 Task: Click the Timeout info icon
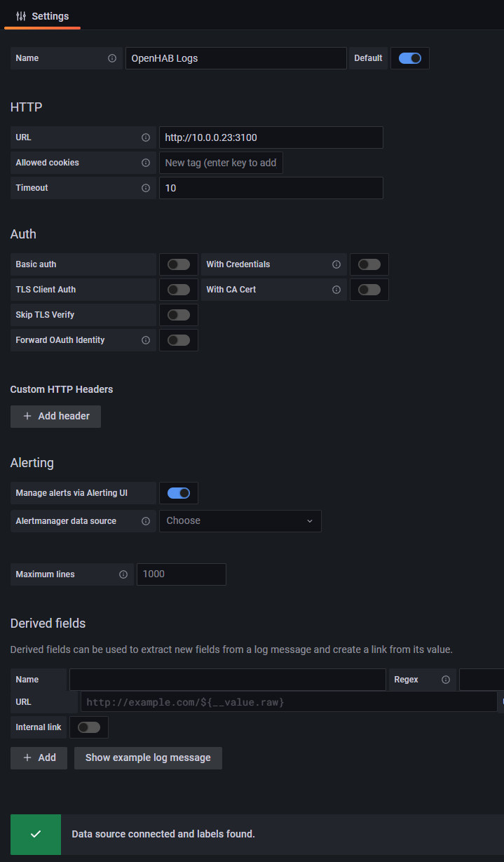tap(146, 188)
